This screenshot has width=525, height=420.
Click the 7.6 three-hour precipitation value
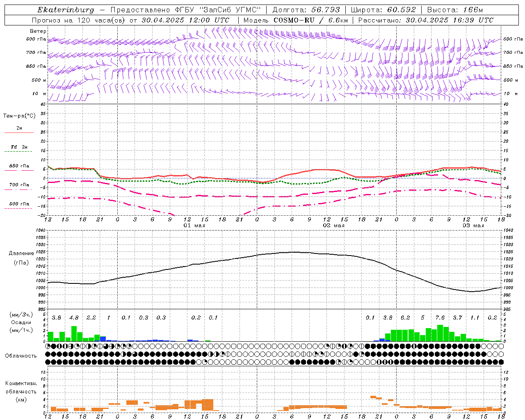[440, 318]
